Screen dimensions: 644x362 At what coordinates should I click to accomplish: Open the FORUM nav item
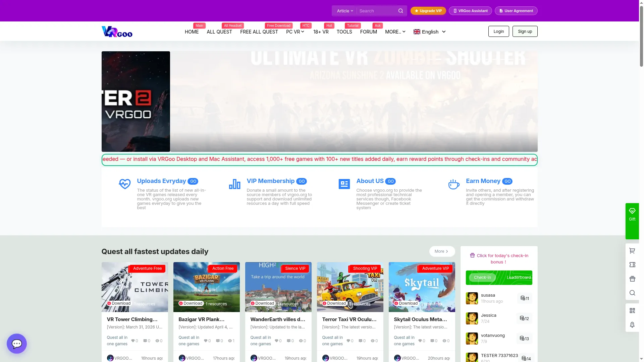[x=368, y=32]
